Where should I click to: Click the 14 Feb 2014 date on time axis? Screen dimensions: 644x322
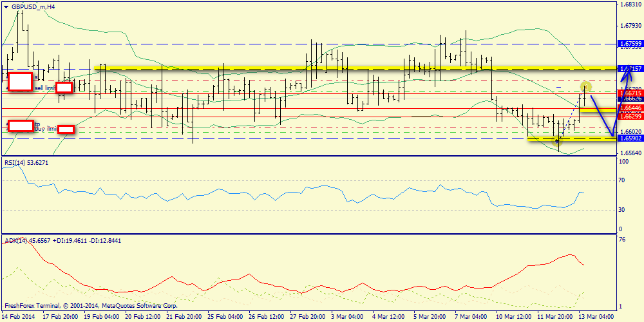point(19,317)
